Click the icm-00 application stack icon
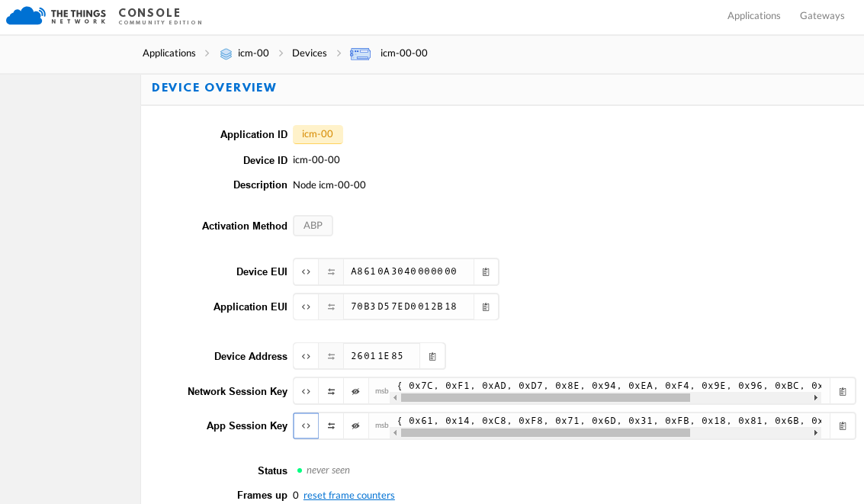The image size is (864, 504). pyautogui.click(x=226, y=53)
